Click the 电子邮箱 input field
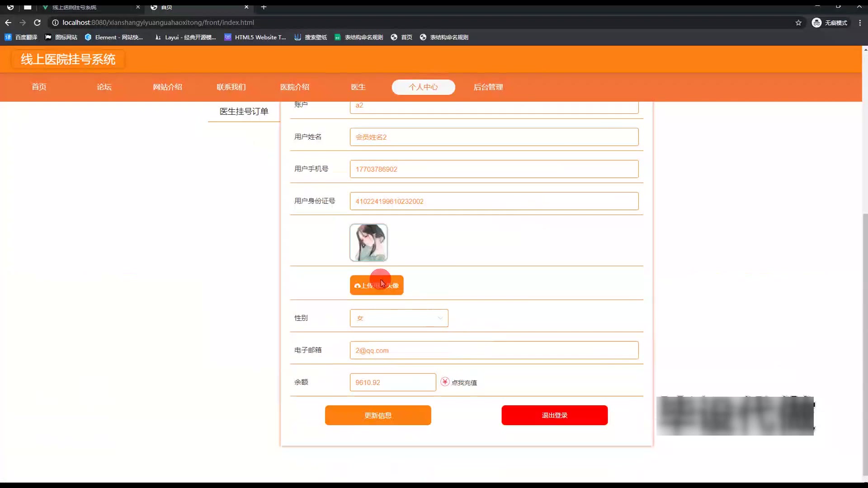Image resolution: width=868 pixels, height=488 pixels. 494,350
